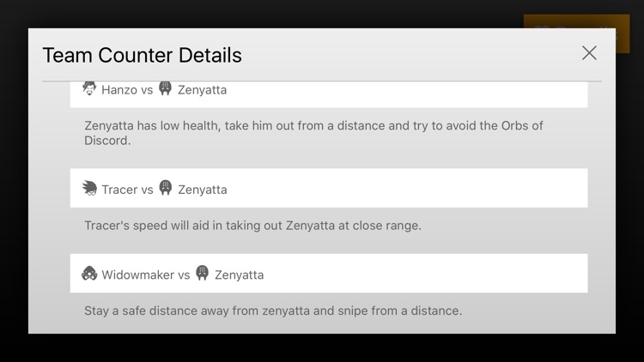Screen dimensions: 644x362
Task: Close the Team Counter Details dialog
Action: coord(589,53)
